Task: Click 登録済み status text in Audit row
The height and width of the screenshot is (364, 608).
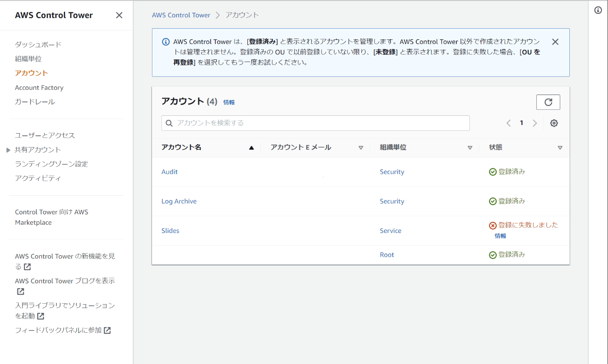Action: point(512,171)
